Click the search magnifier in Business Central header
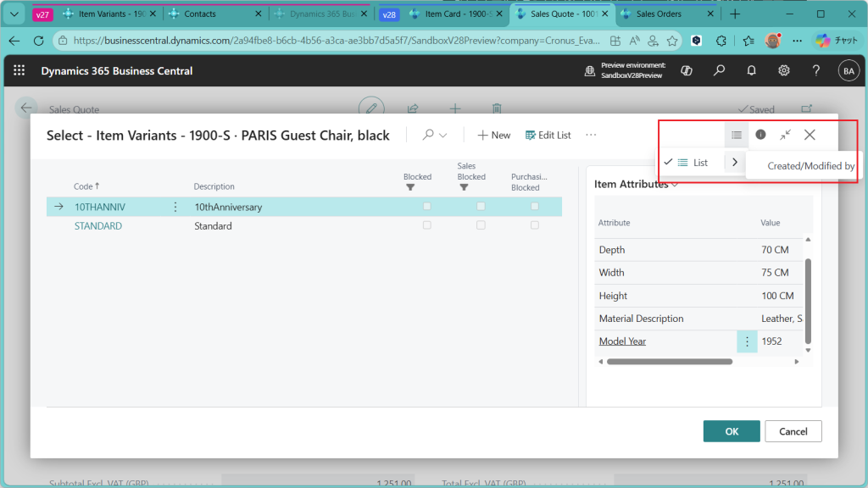The image size is (868, 488). 719,71
